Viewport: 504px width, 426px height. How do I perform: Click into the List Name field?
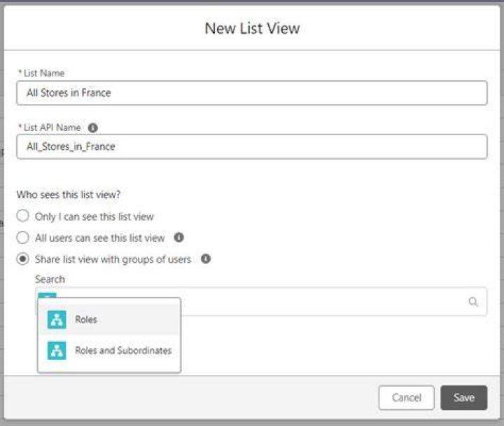pos(252,93)
